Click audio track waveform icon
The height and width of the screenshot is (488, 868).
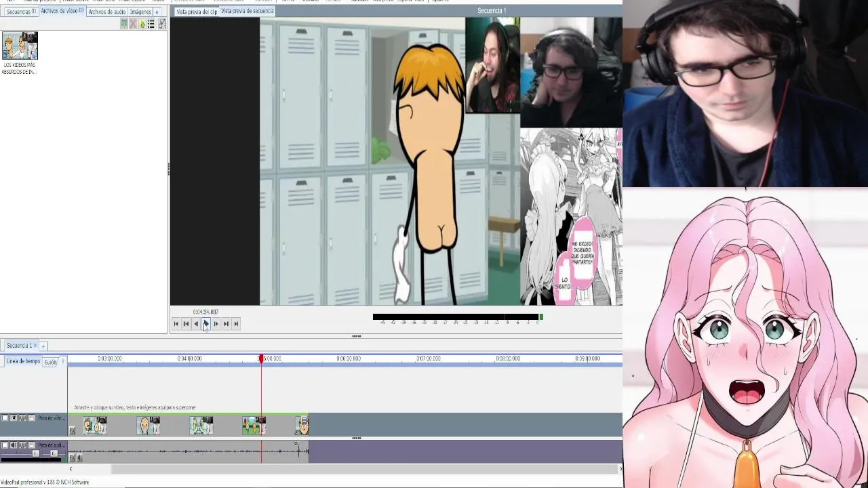tap(22, 445)
